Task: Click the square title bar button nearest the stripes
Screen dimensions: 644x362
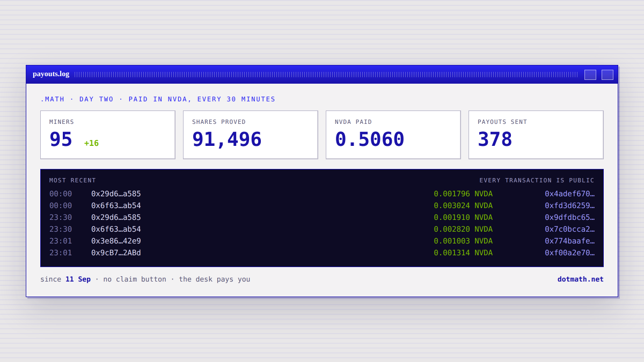Action: point(590,75)
